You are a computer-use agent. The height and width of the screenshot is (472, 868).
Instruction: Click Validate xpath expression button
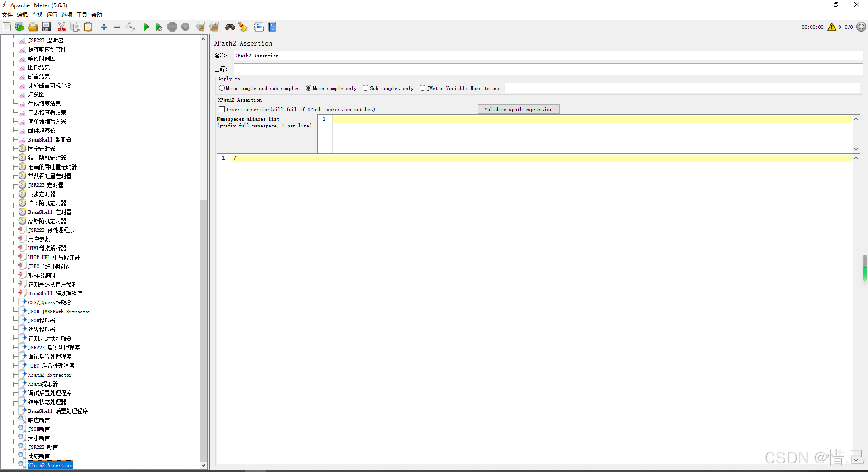click(x=519, y=109)
